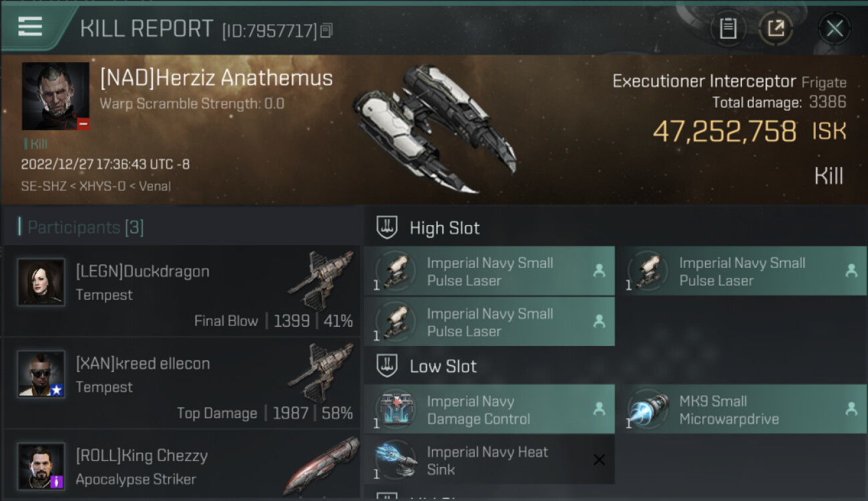Screen dimensions: 868x501
Task: Select kreed ellecon's portrait
Action: click(x=41, y=374)
